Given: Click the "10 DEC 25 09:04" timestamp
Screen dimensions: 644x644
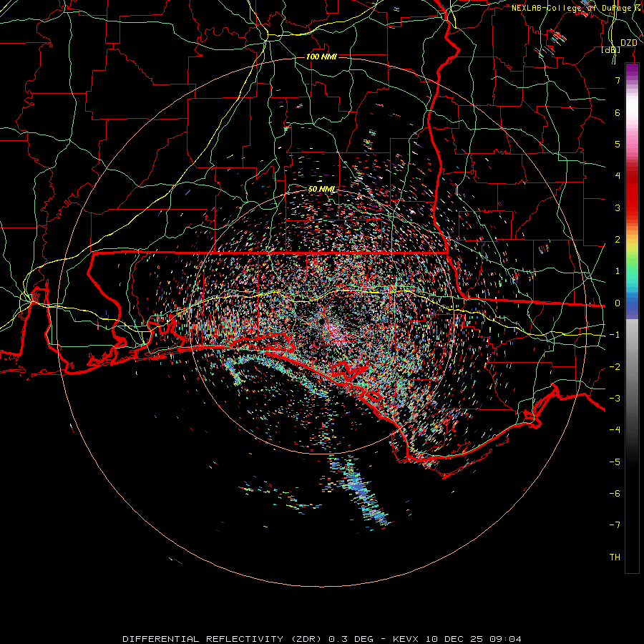Looking at the screenshot, I should pyautogui.click(x=473, y=639).
